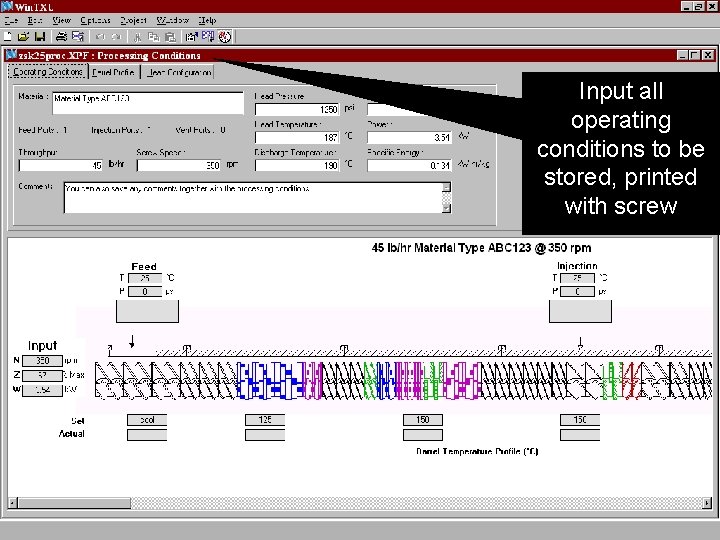Open the Edit menu
The image size is (720, 540).
(x=34, y=20)
